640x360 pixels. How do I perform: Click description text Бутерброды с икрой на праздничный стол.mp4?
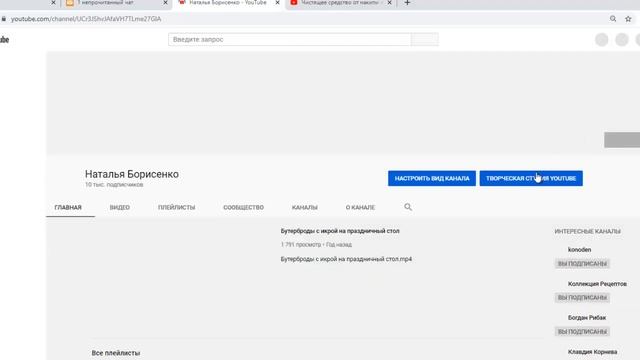click(346, 259)
